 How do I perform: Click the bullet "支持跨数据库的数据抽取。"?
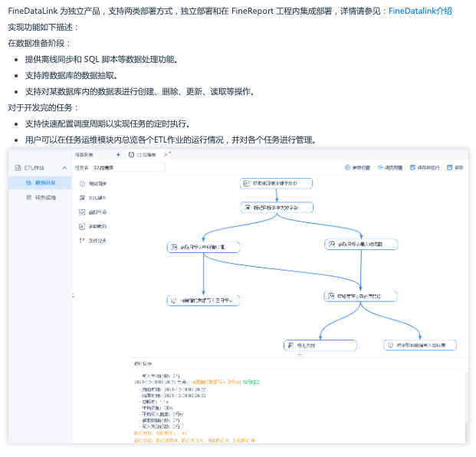point(71,76)
